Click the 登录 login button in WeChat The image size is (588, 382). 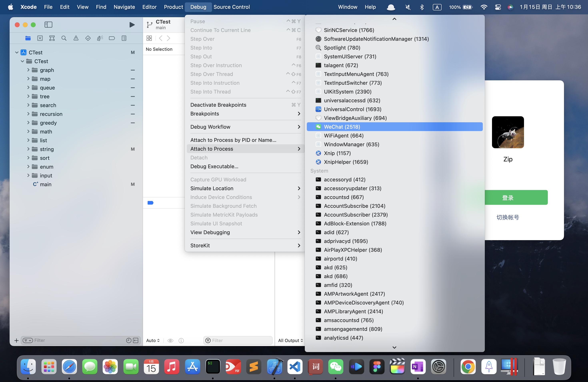point(508,197)
